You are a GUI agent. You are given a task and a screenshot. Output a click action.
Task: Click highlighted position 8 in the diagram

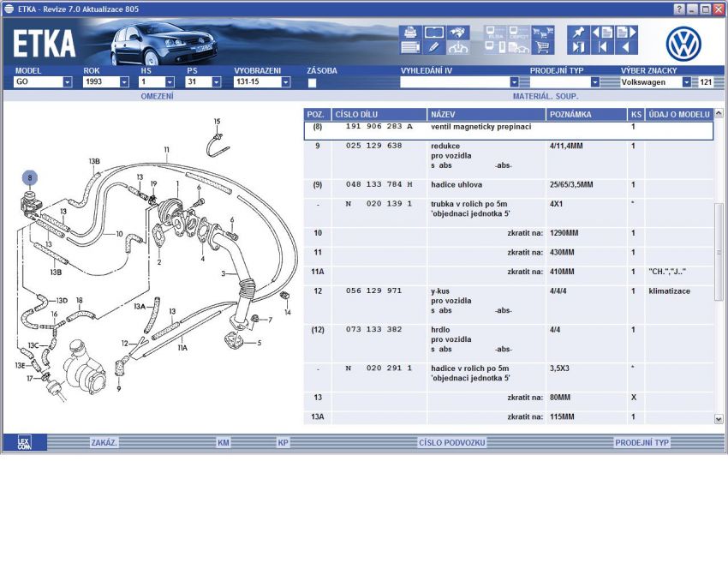(x=30, y=177)
